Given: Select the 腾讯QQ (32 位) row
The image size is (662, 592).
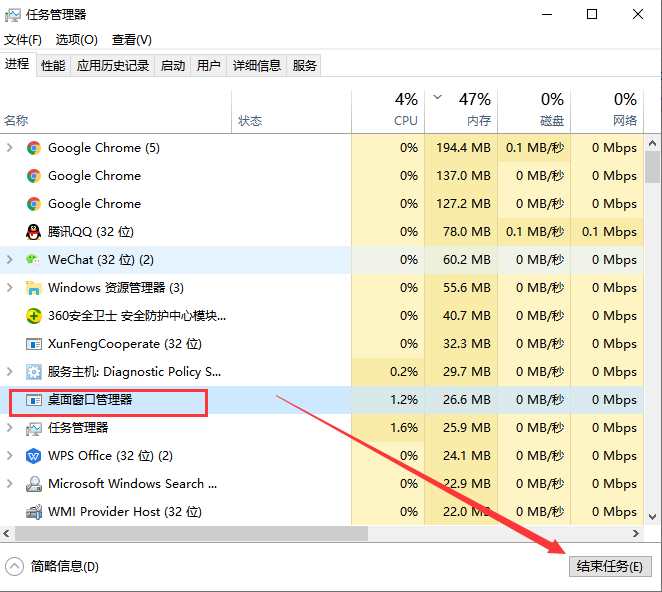Looking at the screenshot, I should tap(322, 232).
